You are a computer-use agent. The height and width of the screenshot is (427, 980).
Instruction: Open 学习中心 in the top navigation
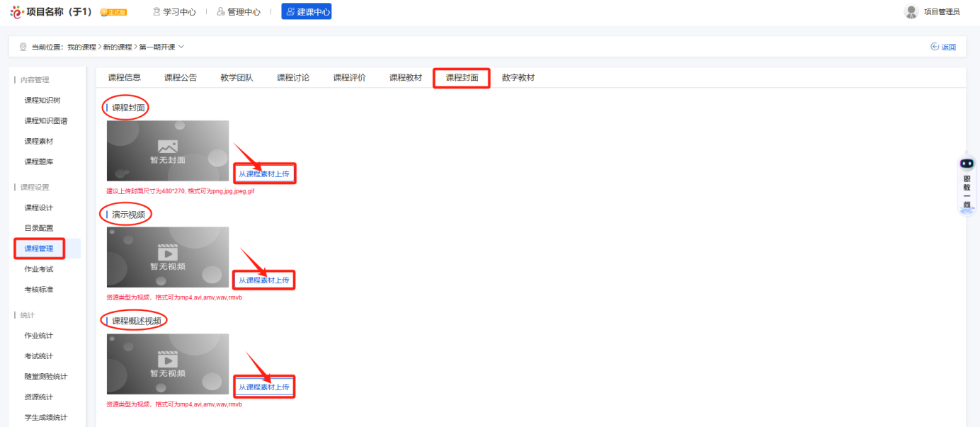tap(174, 11)
